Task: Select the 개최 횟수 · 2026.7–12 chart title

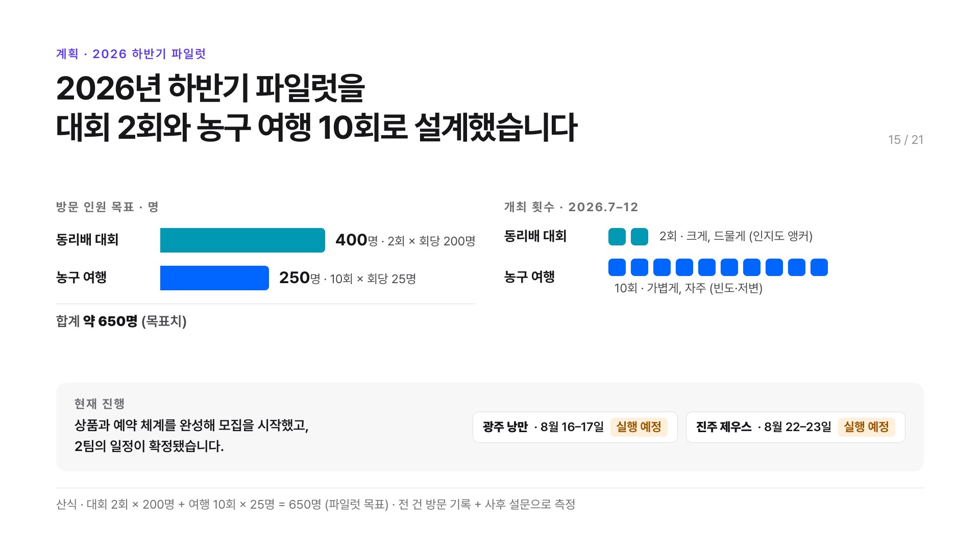Action: coord(571,207)
